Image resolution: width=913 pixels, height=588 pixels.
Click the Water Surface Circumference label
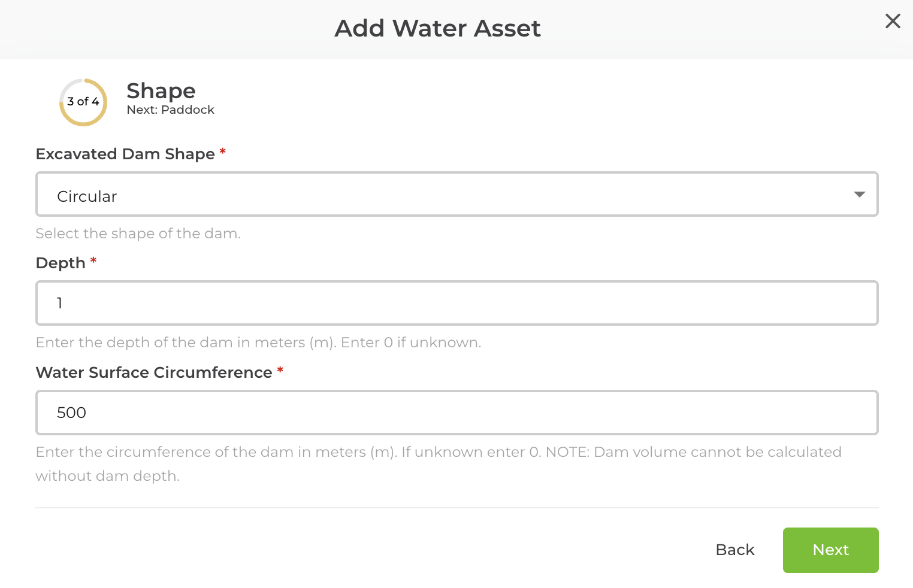[x=153, y=372]
